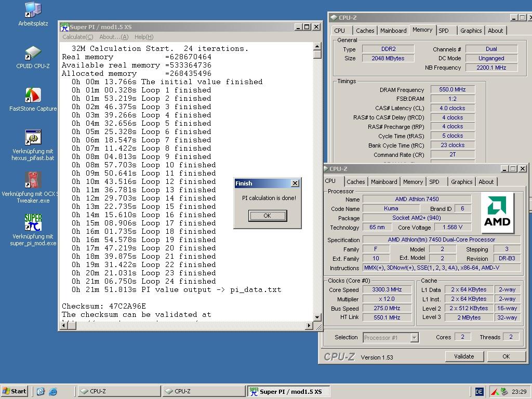
Task: Click the Super PI title bar icon
Action: coord(64,27)
